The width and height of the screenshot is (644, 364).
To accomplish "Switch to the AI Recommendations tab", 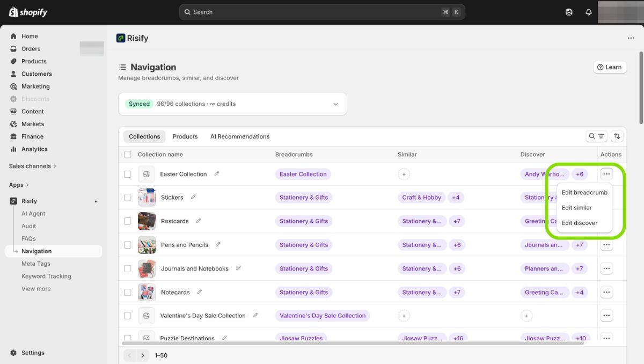I will 240,136.
